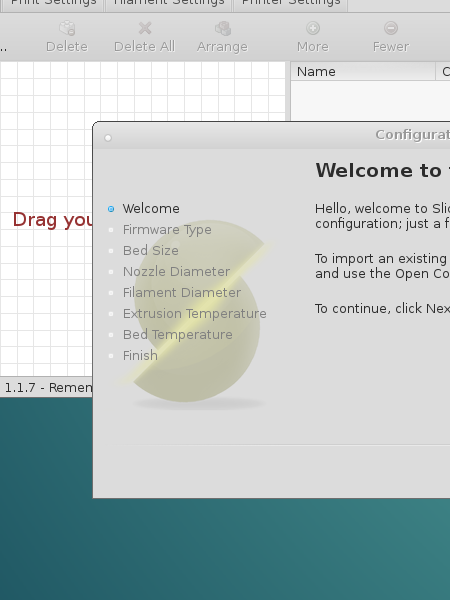Click the Finish step in the wizard list
The width and height of the screenshot is (450, 600).
tap(140, 356)
